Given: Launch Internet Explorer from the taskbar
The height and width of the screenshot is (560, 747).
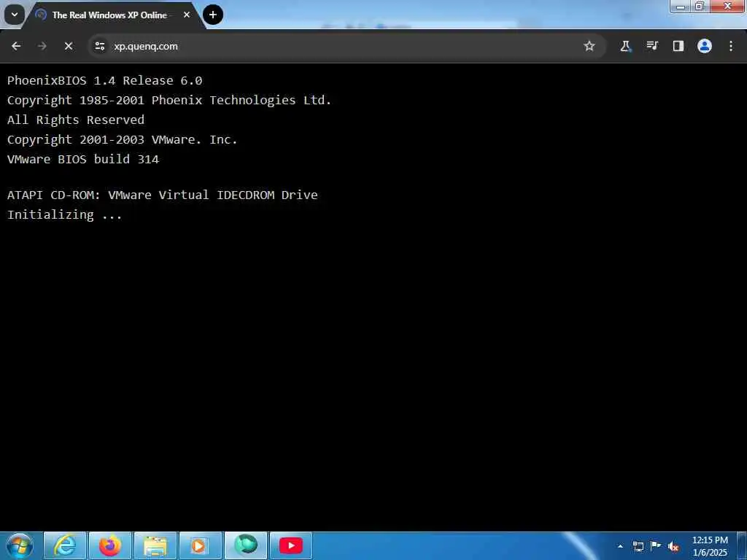Looking at the screenshot, I should click(65, 545).
